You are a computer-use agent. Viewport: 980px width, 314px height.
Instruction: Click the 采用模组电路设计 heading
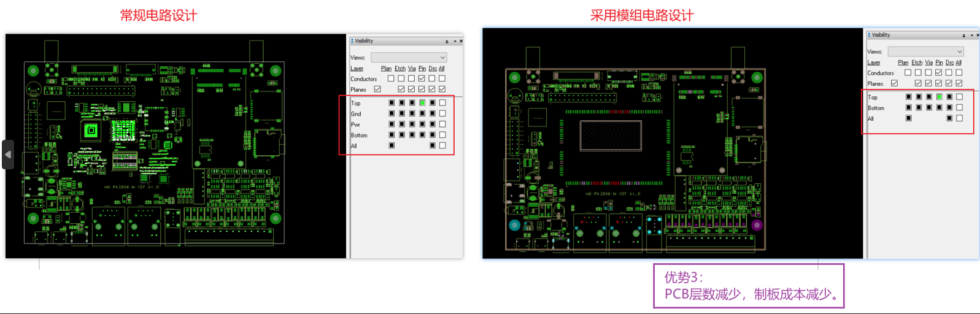pyautogui.click(x=642, y=15)
